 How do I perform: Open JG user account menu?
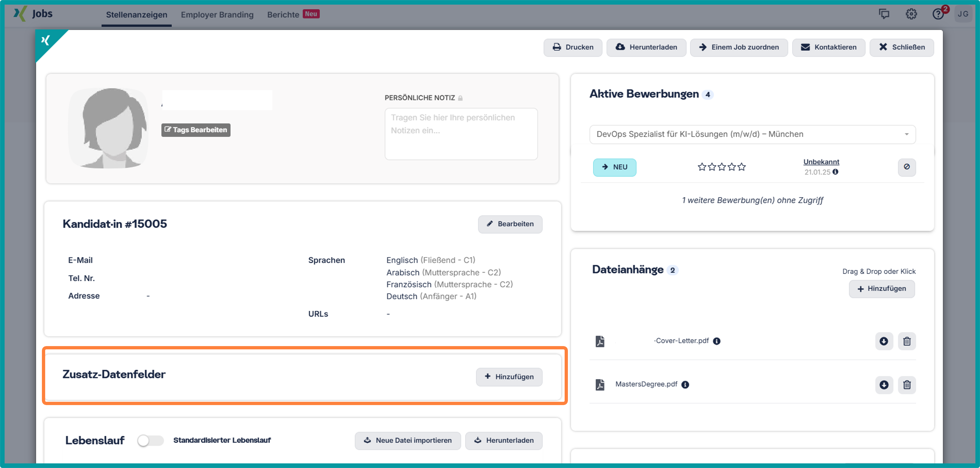[963, 14]
